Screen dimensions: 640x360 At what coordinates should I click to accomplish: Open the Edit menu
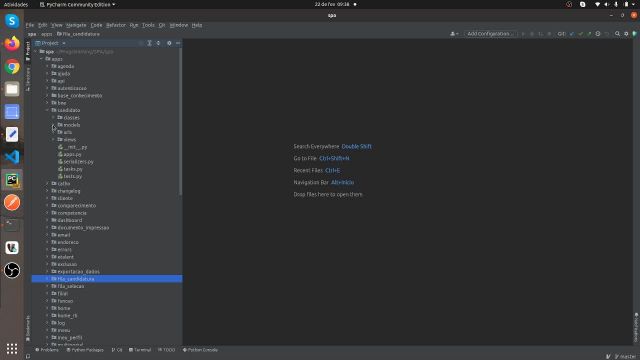(42, 25)
